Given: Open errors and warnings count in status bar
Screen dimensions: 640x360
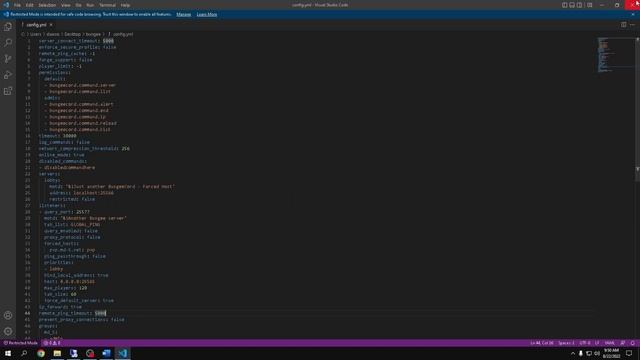Looking at the screenshot, I should pyautogui.click(x=52, y=343).
